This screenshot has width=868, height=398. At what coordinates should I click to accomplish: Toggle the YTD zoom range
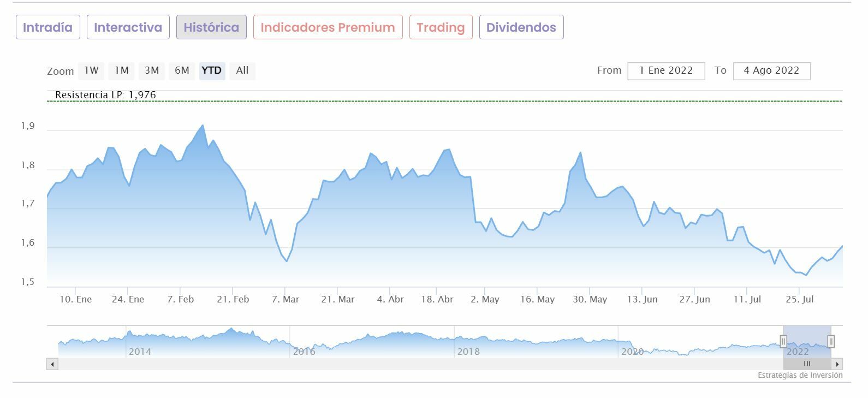pyautogui.click(x=212, y=70)
